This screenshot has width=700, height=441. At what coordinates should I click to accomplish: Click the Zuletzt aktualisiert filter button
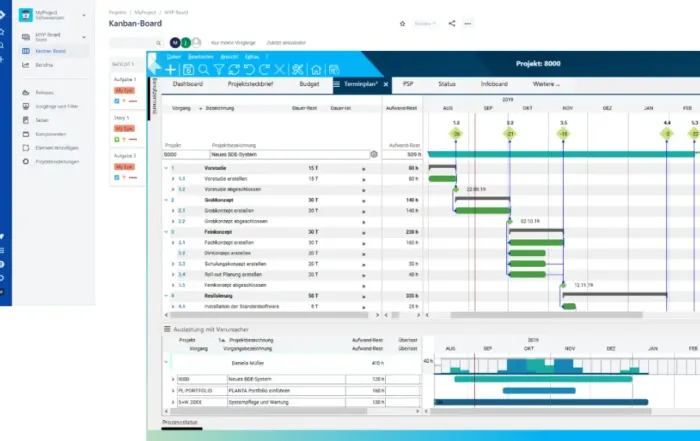pos(286,43)
